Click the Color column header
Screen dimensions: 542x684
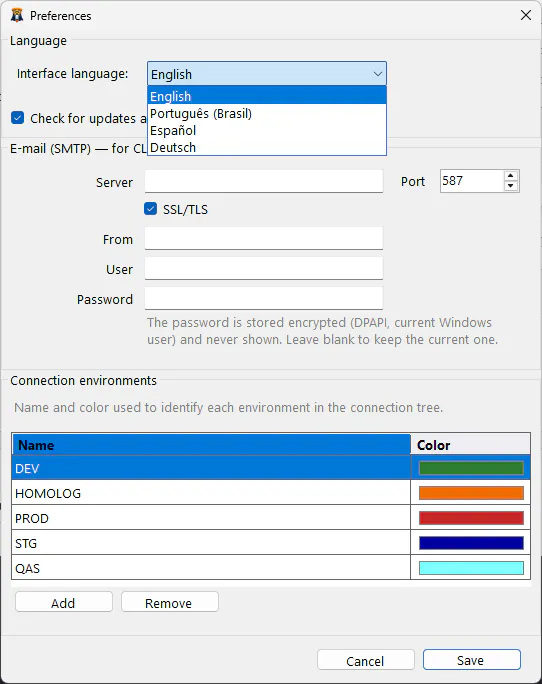coord(470,445)
